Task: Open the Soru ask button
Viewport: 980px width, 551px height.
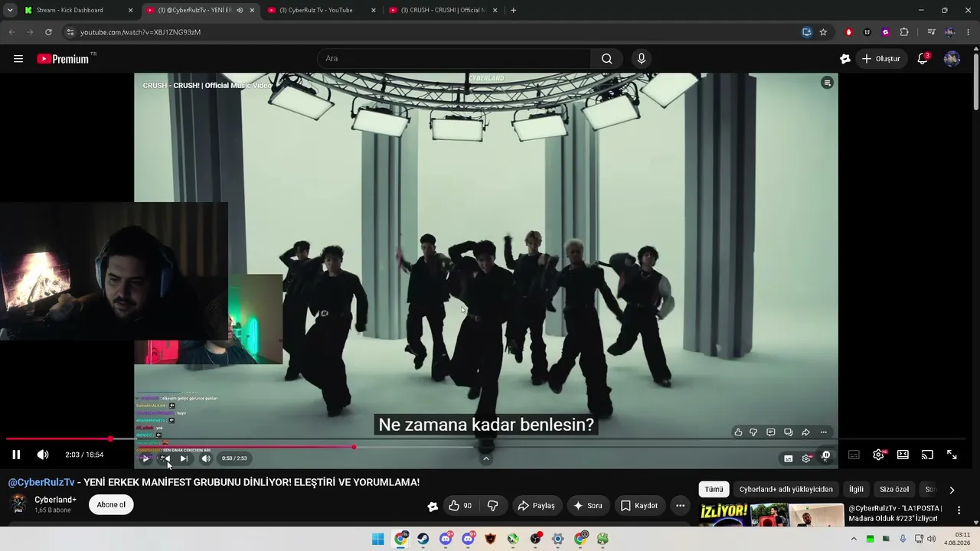Action: 587,506
